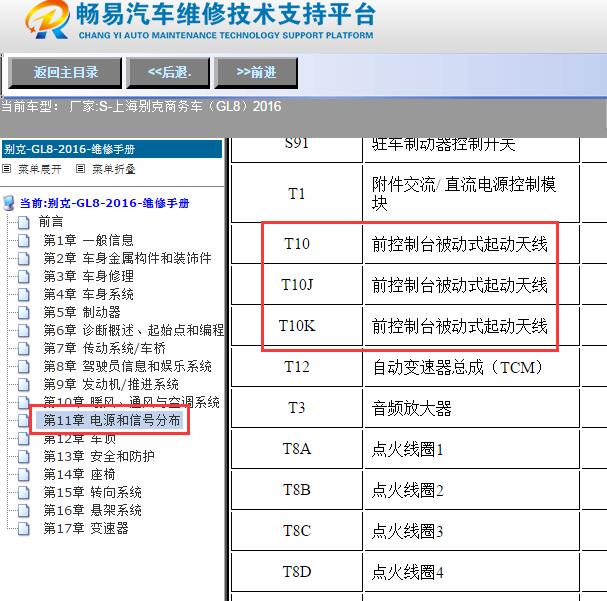The height and width of the screenshot is (601, 607).
Task: Open 第5章 制动器
Action: click(x=82, y=312)
